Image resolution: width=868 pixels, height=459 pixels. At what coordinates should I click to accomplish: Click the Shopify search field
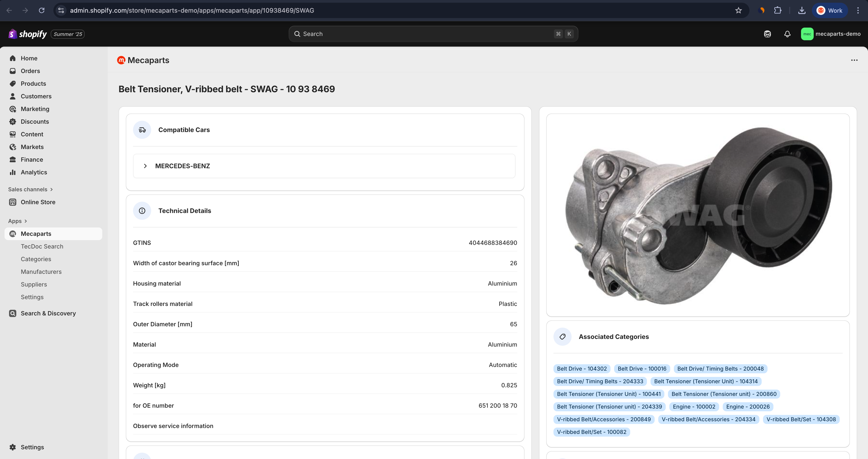433,34
